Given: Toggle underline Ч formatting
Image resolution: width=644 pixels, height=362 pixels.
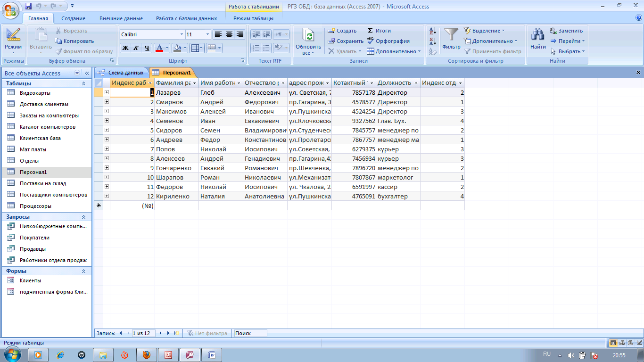Looking at the screenshot, I should point(147,48).
